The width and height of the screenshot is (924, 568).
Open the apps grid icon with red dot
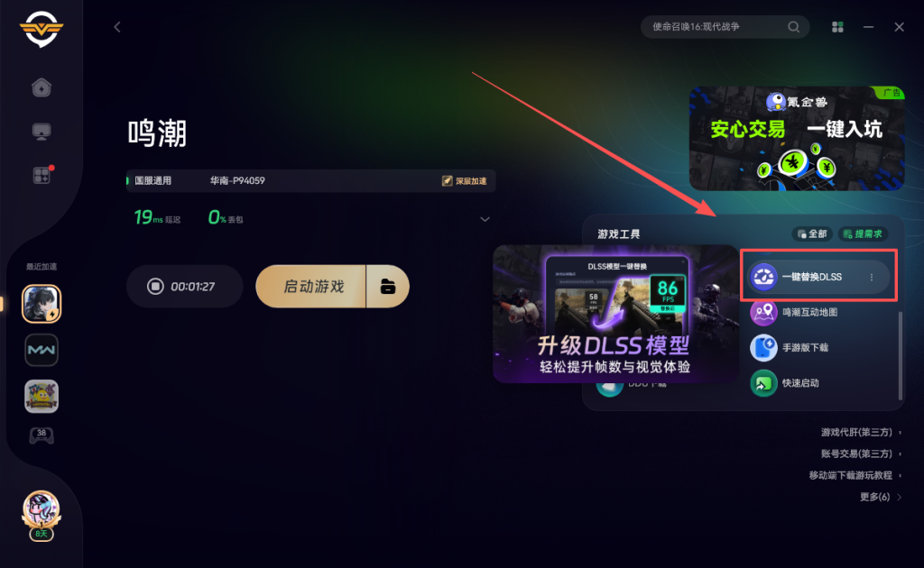[x=42, y=175]
